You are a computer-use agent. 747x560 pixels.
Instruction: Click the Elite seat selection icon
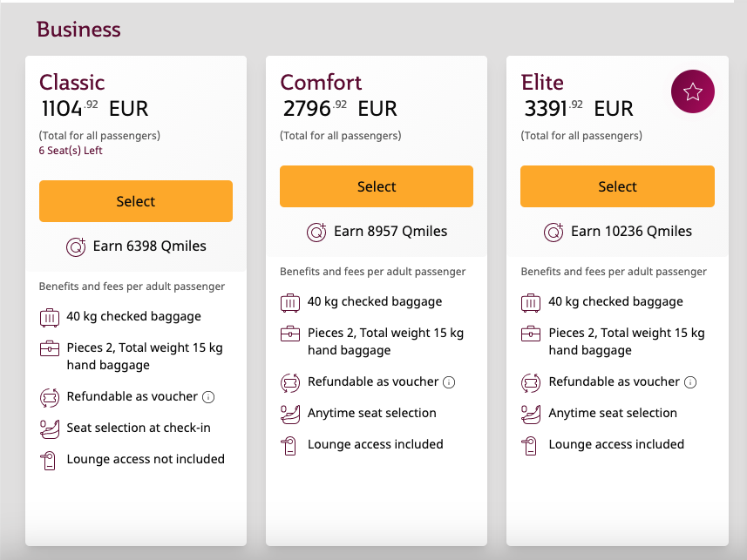[531, 414]
